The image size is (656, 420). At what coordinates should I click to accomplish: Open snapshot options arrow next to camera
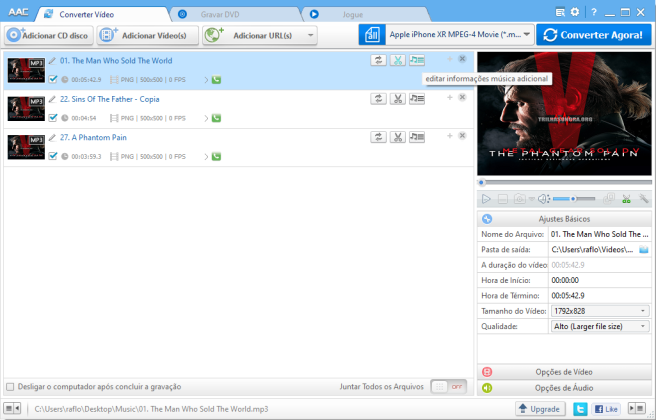531,200
